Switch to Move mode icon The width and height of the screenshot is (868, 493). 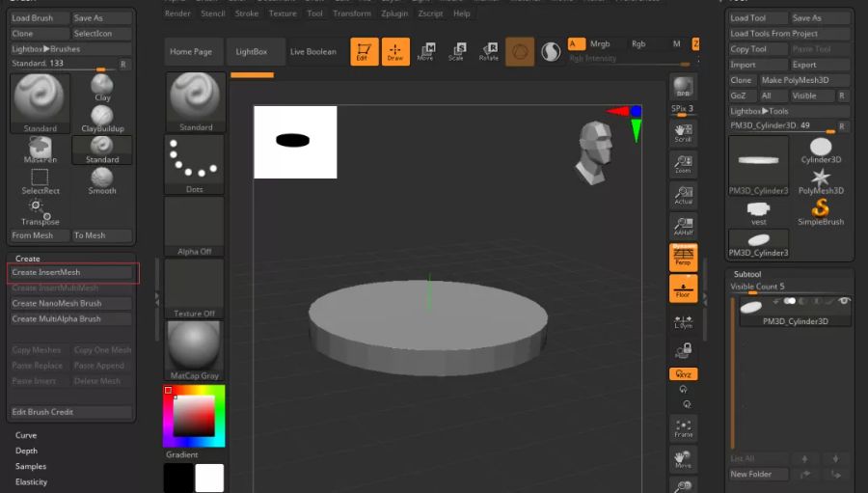point(425,51)
